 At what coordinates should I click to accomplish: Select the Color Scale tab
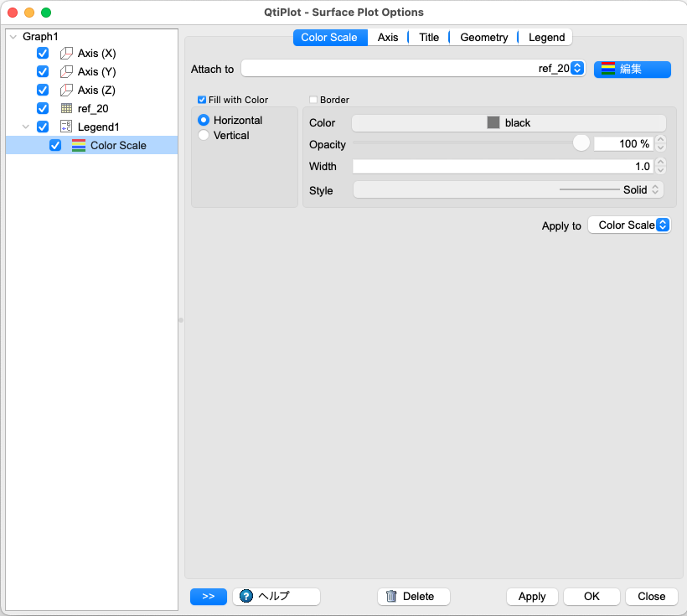click(x=329, y=37)
